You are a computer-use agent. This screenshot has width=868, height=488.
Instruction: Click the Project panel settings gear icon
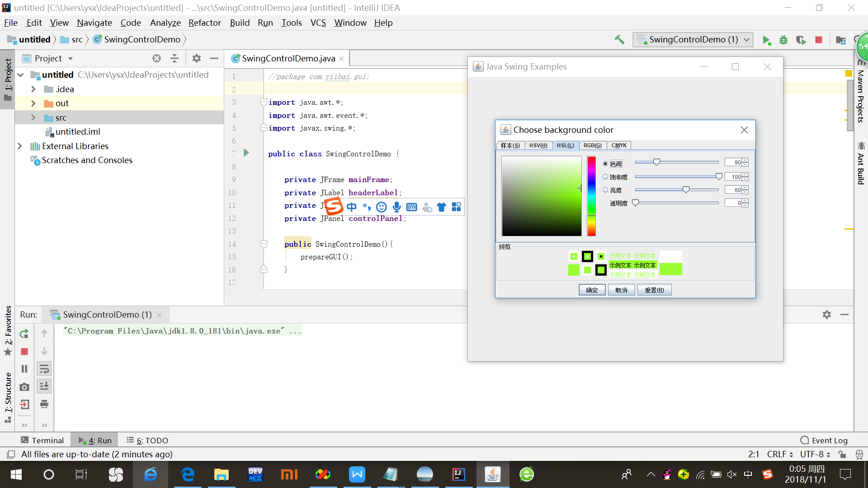coord(196,58)
